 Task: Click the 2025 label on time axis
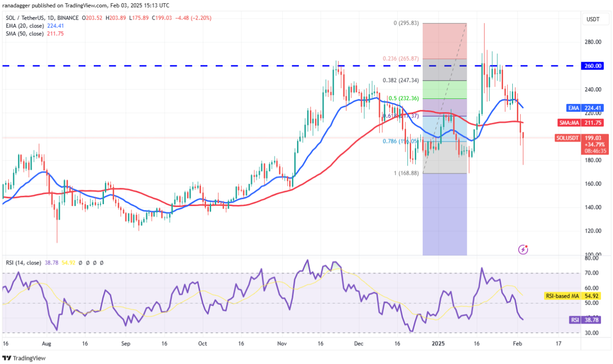[x=438, y=343]
